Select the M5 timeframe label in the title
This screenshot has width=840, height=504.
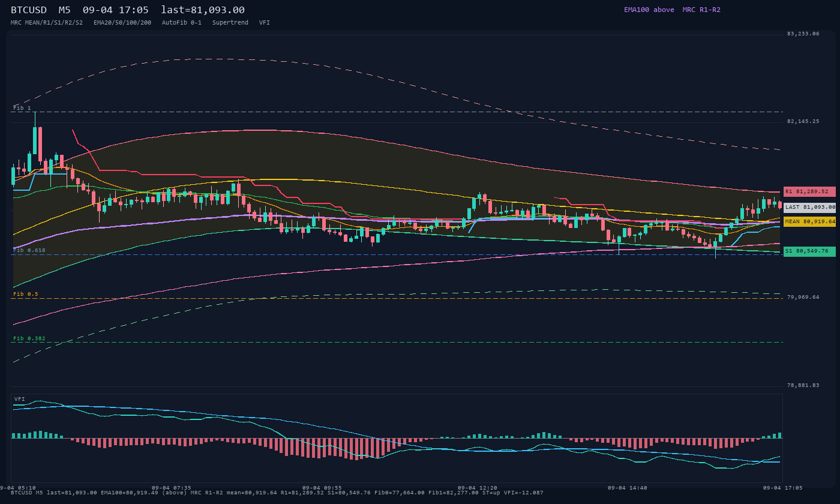coord(64,10)
